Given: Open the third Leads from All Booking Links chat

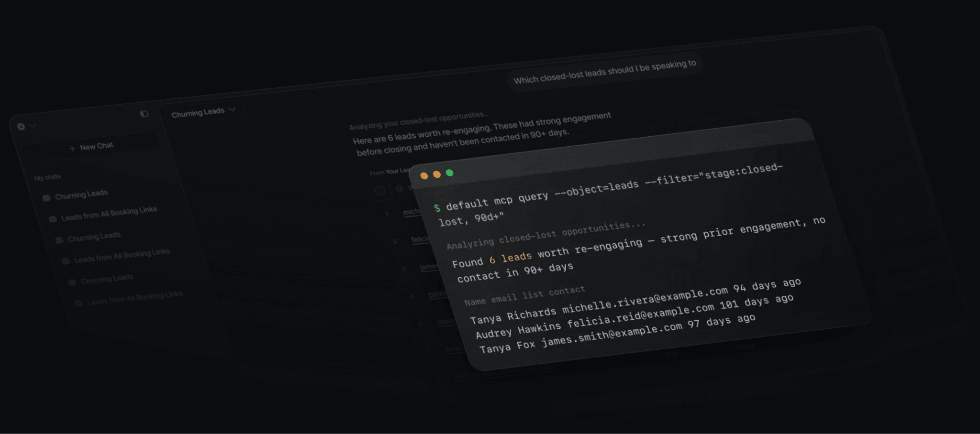Looking at the screenshot, I should tap(129, 298).
